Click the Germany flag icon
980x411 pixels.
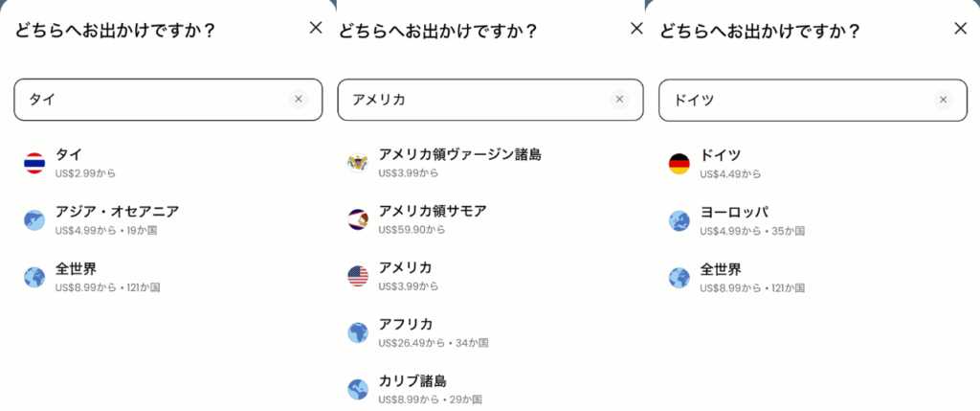pyautogui.click(x=679, y=164)
